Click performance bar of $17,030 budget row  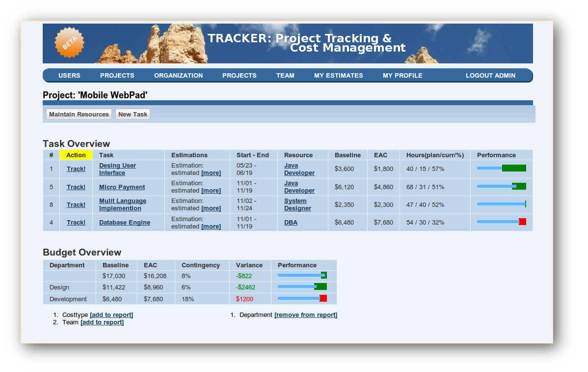click(302, 275)
